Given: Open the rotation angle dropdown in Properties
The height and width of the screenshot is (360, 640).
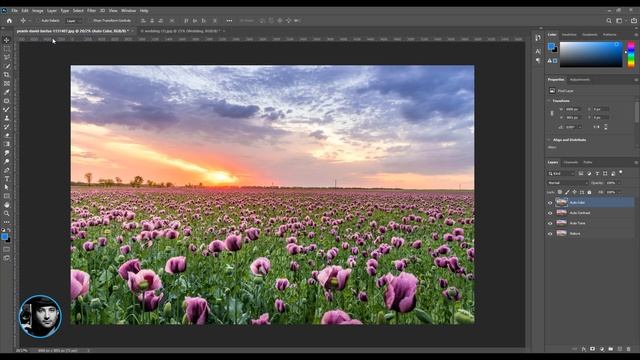Looking at the screenshot, I should (x=580, y=127).
